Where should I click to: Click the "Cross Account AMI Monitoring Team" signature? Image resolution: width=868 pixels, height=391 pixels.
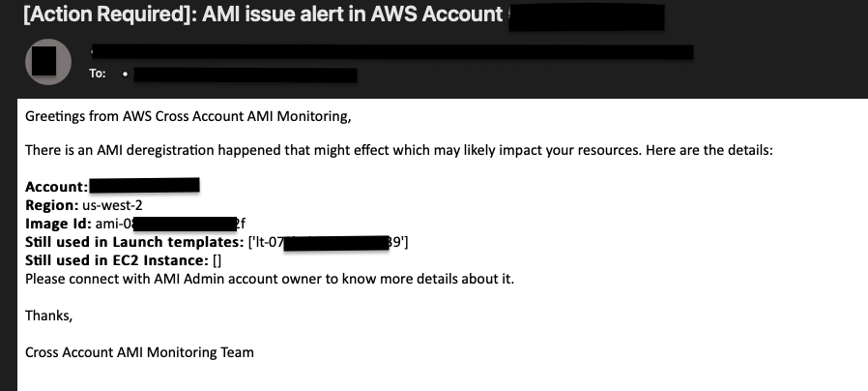pos(139,352)
